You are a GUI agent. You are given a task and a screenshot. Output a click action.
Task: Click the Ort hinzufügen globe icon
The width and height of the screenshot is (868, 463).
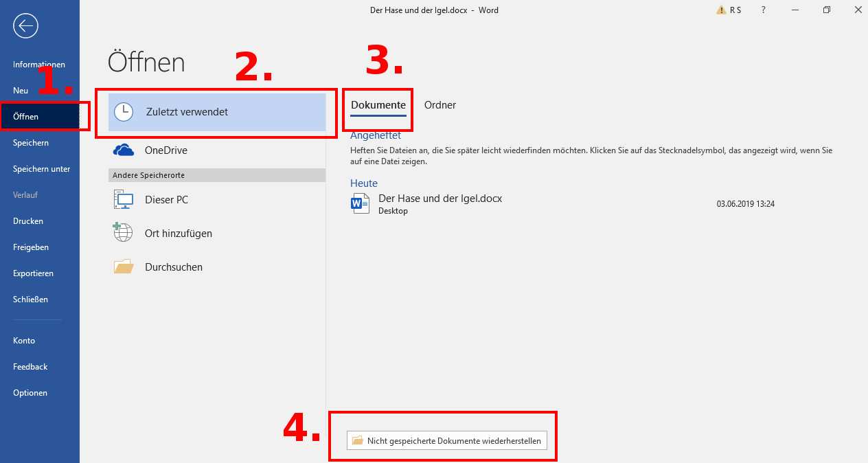[124, 233]
